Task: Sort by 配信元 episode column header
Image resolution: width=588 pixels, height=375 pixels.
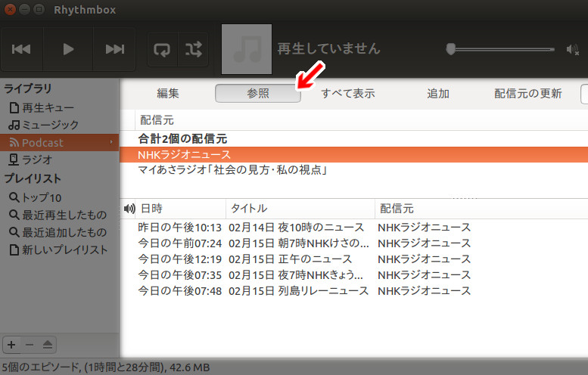Action: point(481,209)
